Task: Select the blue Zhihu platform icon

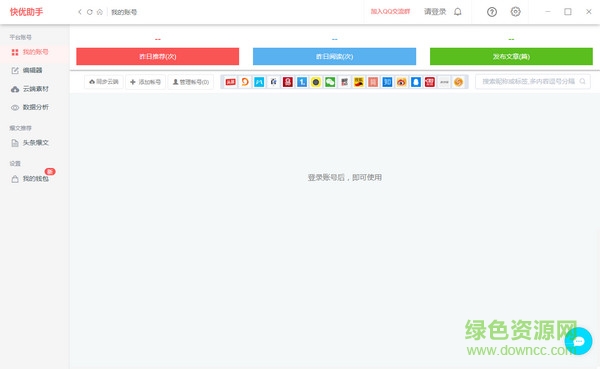Action: pyautogui.click(x=387, y=82)
